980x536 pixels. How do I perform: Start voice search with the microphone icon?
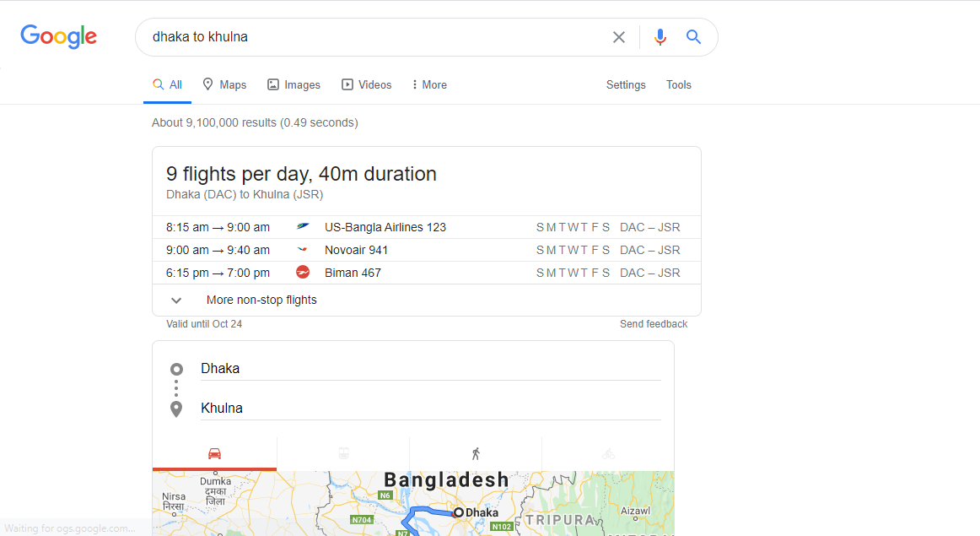coord(660,37)
